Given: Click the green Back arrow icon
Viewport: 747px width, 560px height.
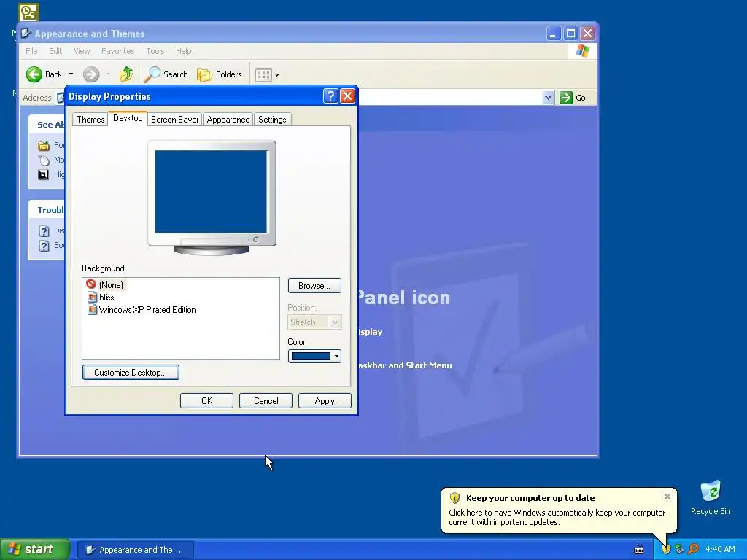Looking at the screenshot, I should [34, 74].
